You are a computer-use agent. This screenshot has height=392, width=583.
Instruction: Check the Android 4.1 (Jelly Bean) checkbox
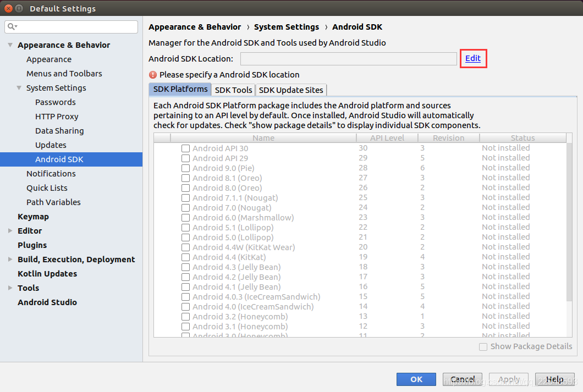pyautogui.click(x=185, y=287)
